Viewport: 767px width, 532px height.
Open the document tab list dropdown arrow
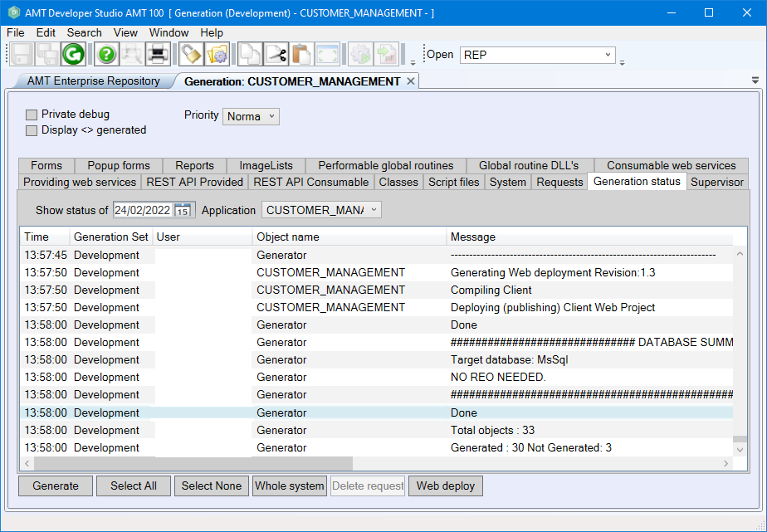point(755,81)
